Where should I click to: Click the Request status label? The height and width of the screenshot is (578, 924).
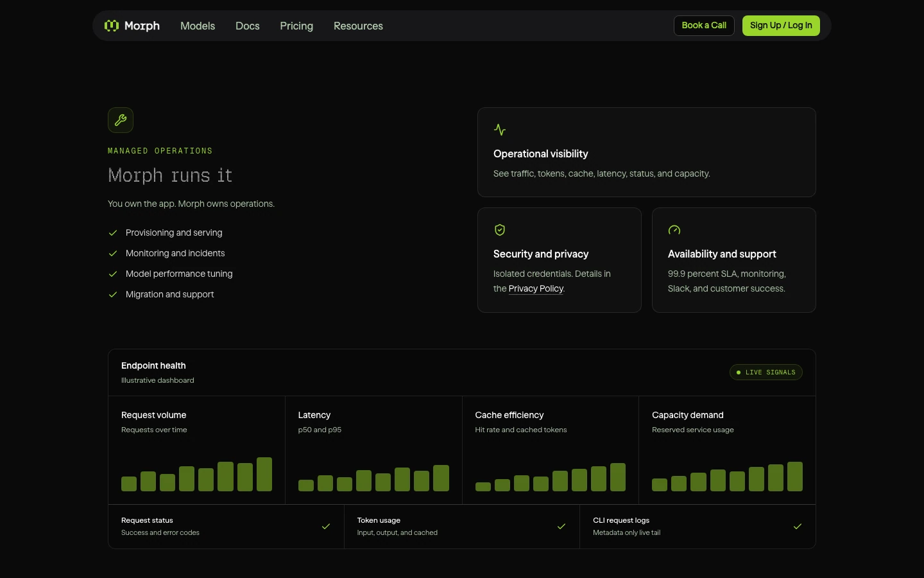click(x=147, y=520)
